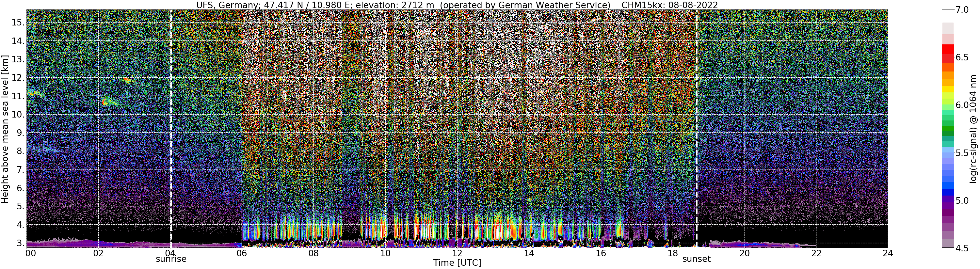Click the Time [UTC] axis label
980x269 pixels.
457,263
